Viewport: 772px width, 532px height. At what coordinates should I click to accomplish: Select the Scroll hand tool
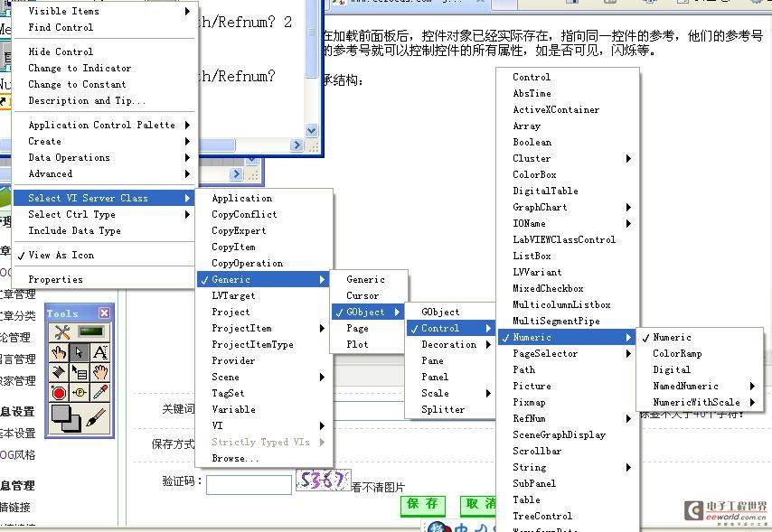(101, 372)
